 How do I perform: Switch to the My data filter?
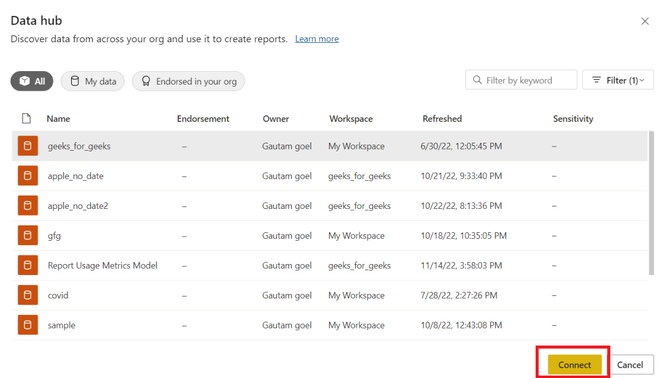pyautogui.click(x=93, y=81)
